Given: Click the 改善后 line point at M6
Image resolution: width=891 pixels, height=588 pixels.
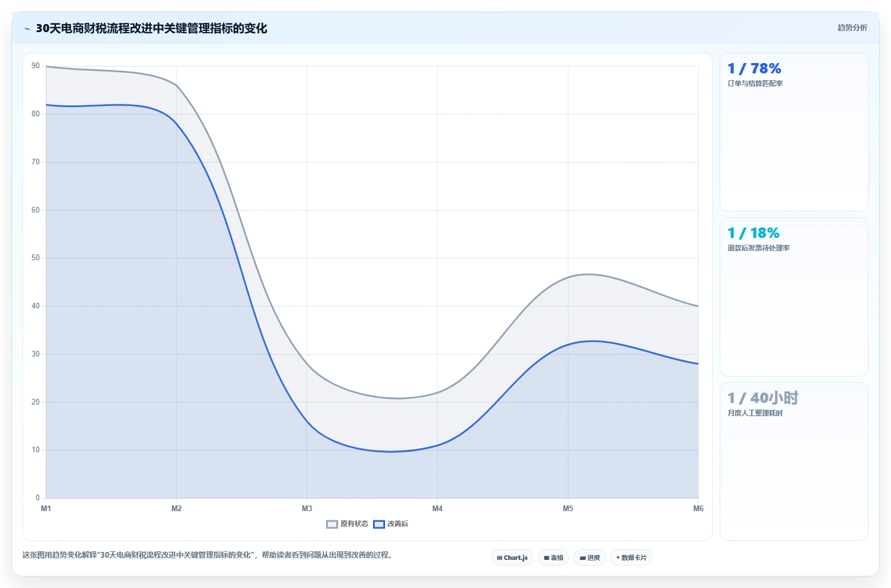Looking at the screenshot, I should point(698,364).
